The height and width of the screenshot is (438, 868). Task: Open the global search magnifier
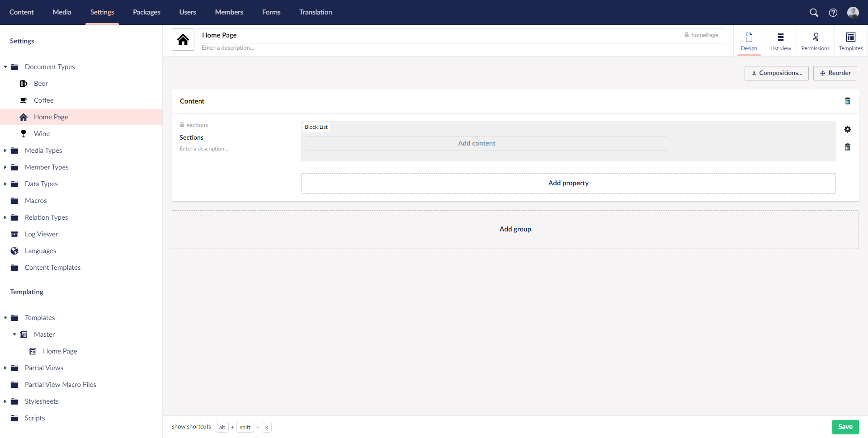click(x=814, y=12)
